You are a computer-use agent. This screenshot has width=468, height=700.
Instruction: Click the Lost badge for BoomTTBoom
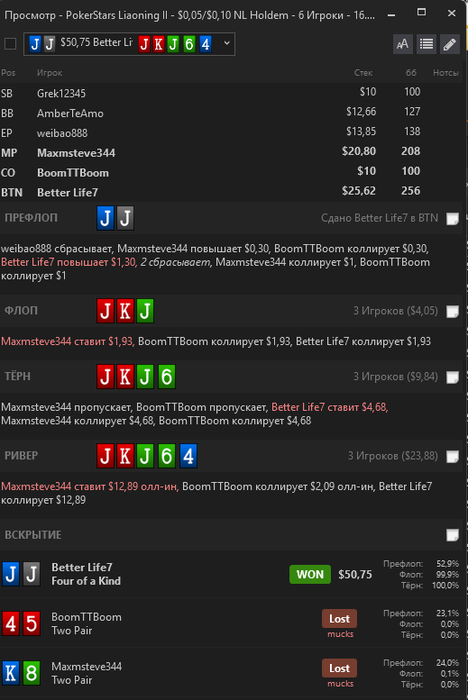point(339,619)
